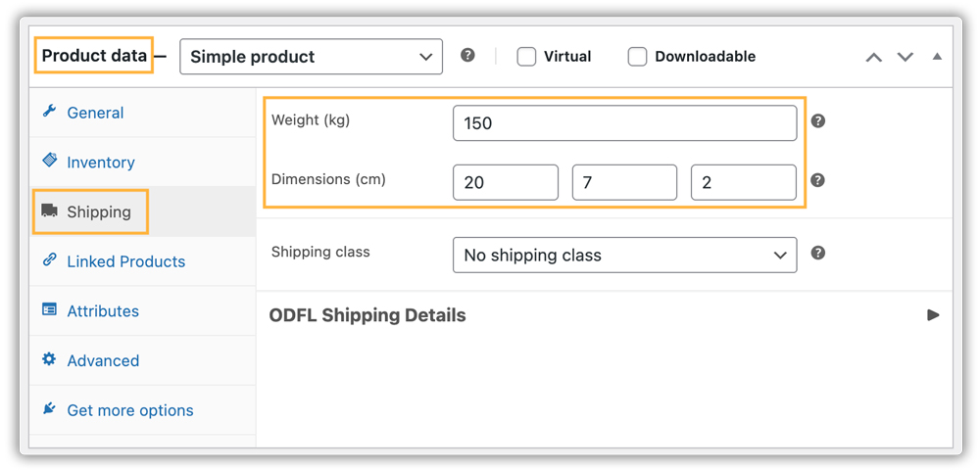Image resolution: width=980 pixels, height=470 pixels.
Task: Click the Product data panel title
Action: 94,56
